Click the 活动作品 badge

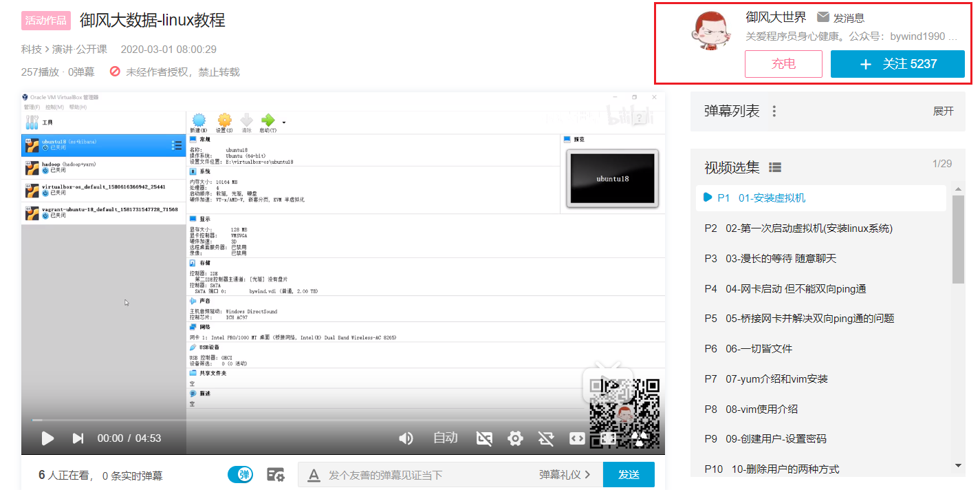point(46,21)
